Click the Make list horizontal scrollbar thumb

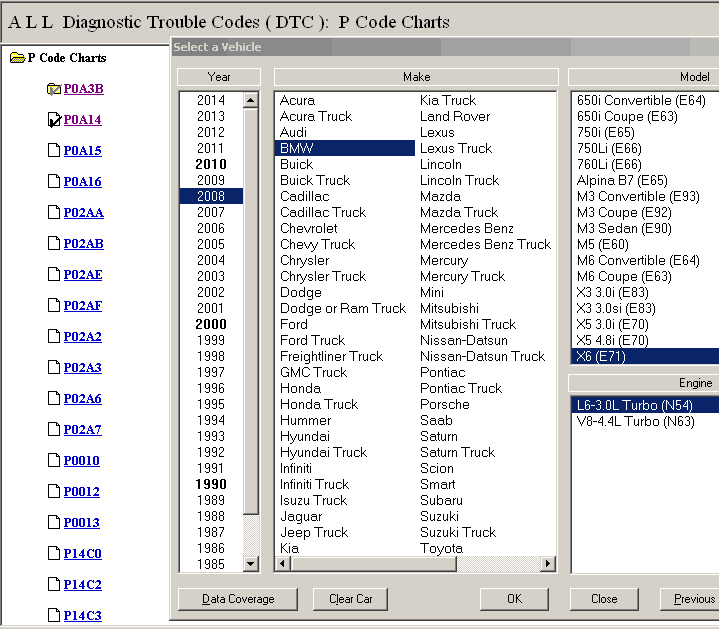click(374, 563)
